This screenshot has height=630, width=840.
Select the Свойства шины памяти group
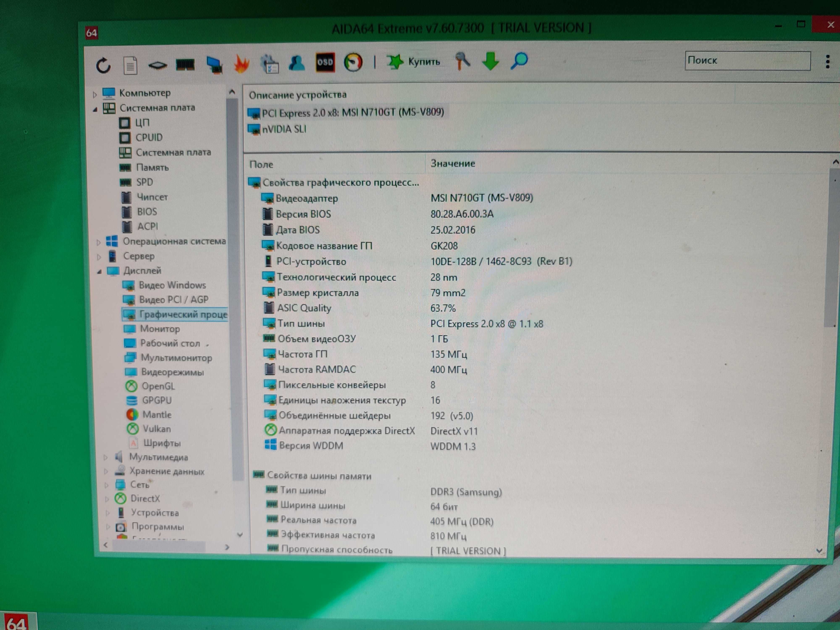click(312, 475)
